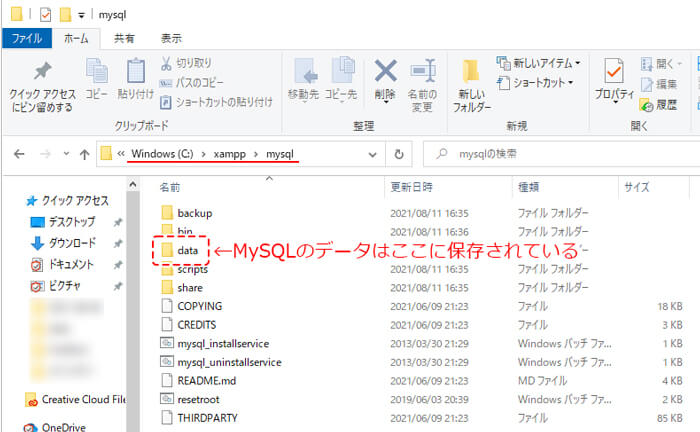Select the Cut scissors command
This screenshot has width=700, height=432.
pos(186,63)
